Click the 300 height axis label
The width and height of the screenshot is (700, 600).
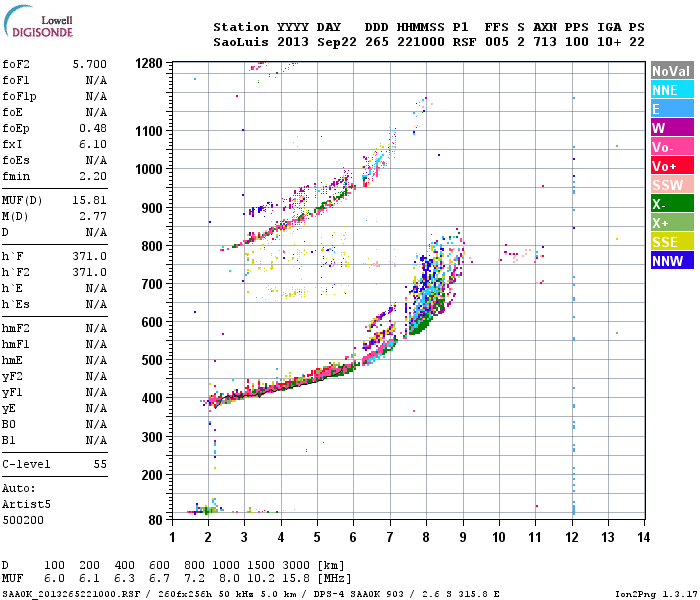[x=152, y=437]
